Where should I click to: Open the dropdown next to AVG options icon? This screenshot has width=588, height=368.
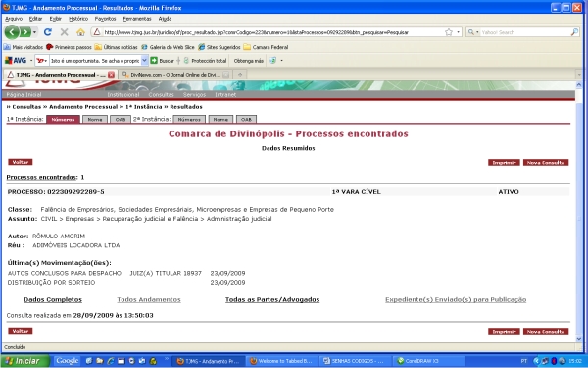pyautogui.click(x=281, y=61)
